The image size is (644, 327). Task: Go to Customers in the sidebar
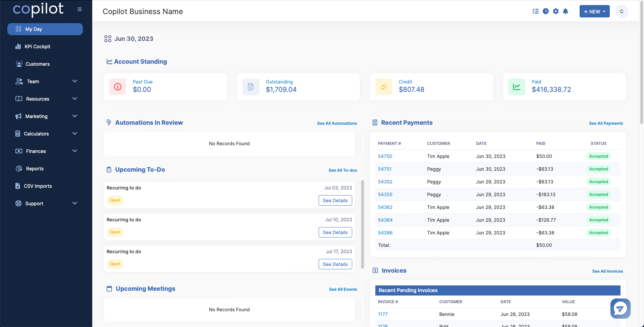(38, 64)
